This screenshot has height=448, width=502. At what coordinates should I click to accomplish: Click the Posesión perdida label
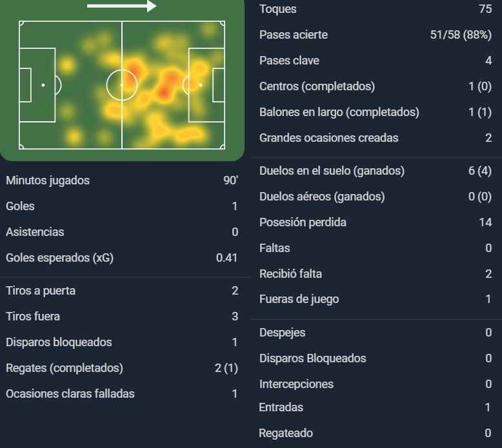(303, 222)
